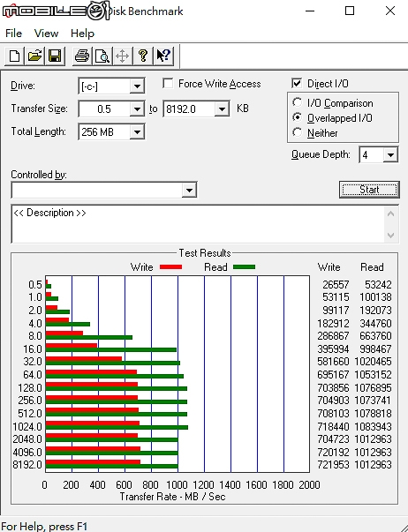
Task: Click read value 1083943
Action: 373,426
